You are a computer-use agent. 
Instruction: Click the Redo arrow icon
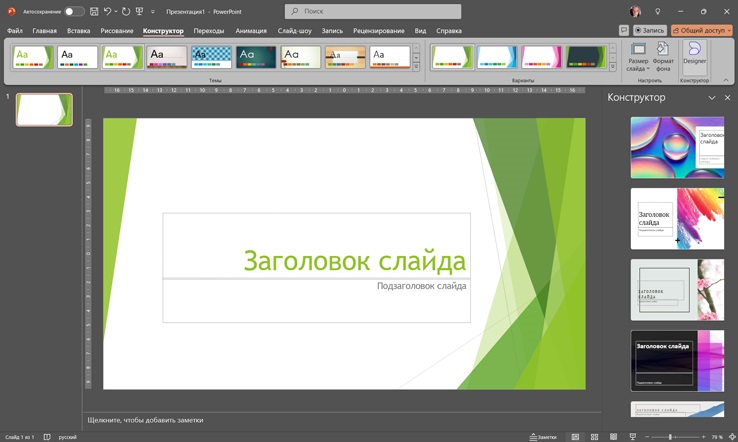point(126,12)
